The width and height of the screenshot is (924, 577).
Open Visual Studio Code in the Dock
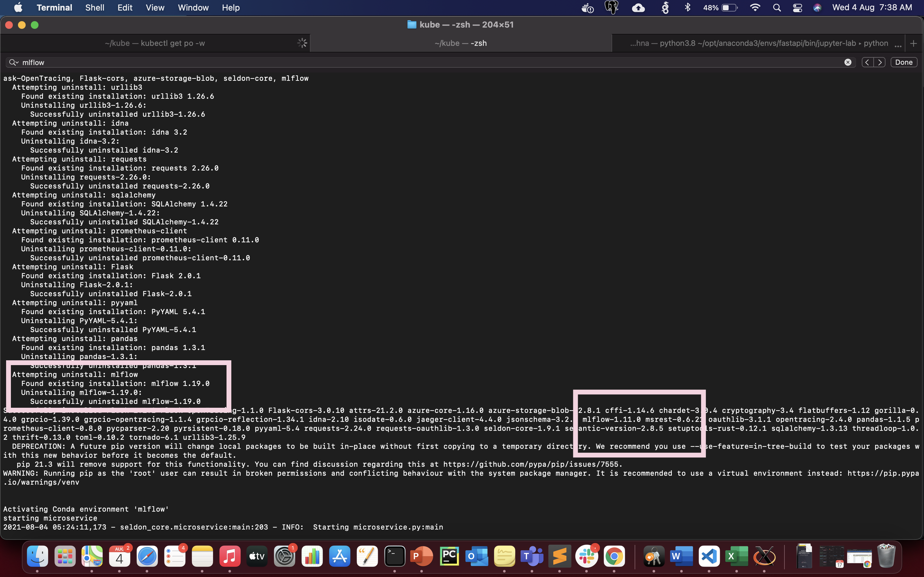point(709,556)
